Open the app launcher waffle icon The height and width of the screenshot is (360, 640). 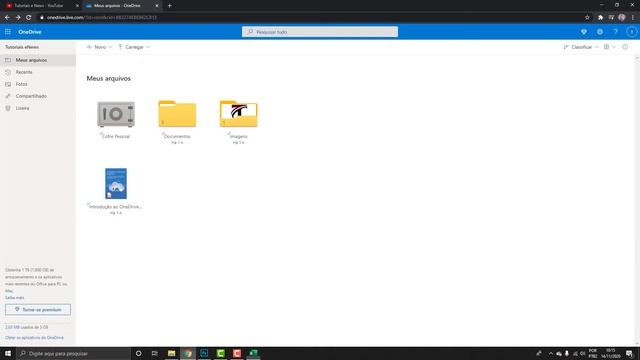tap(8, 32)
